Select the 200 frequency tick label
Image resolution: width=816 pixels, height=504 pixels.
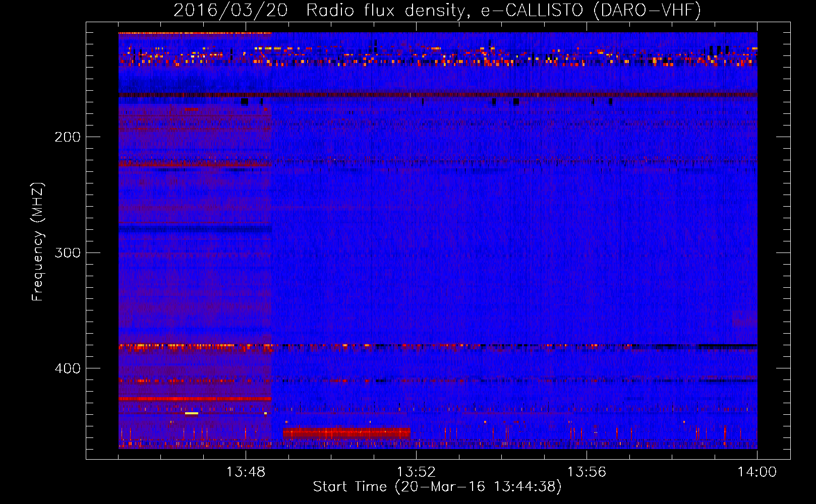[x=68, y=137]
